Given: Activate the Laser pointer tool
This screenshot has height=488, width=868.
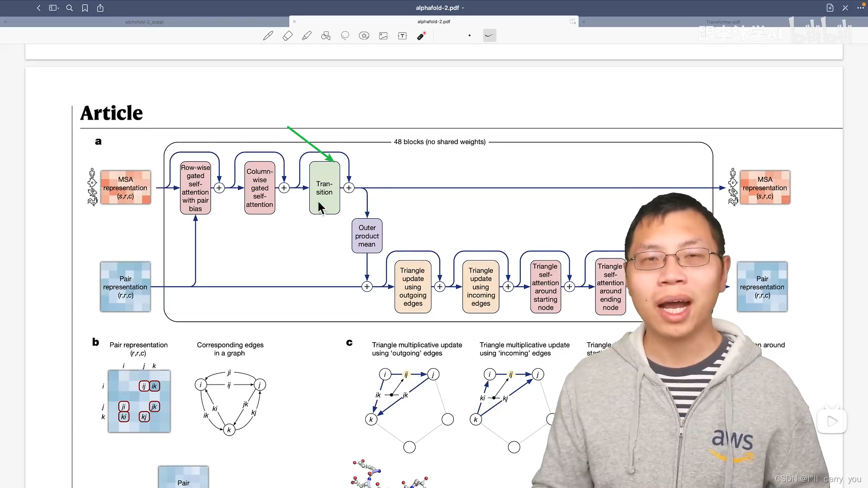Looking at the screenshot, I should click(421, 36).
